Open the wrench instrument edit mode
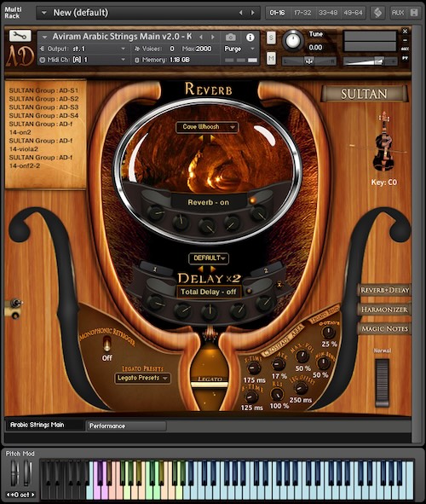The width and height of the screenshot is (426, 504). (20, 35)
